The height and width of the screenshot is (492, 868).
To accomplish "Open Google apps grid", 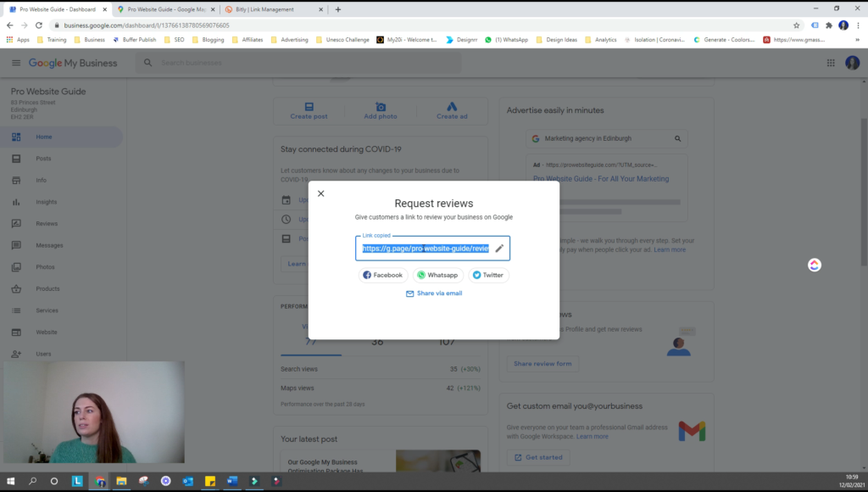I will (831, 63).
